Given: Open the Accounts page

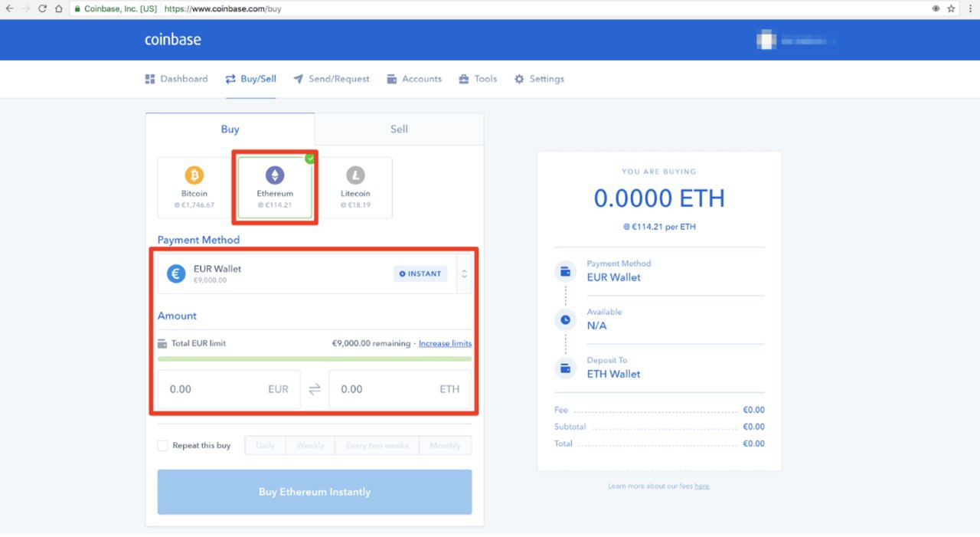Looking at the screenshot, I should pos(414,79).
